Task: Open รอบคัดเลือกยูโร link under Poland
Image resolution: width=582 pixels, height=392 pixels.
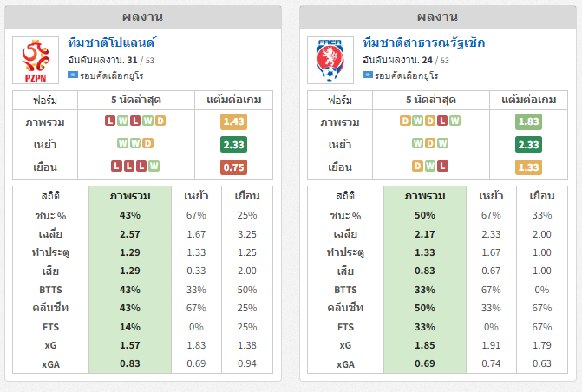Action: [x=111, y=75]
